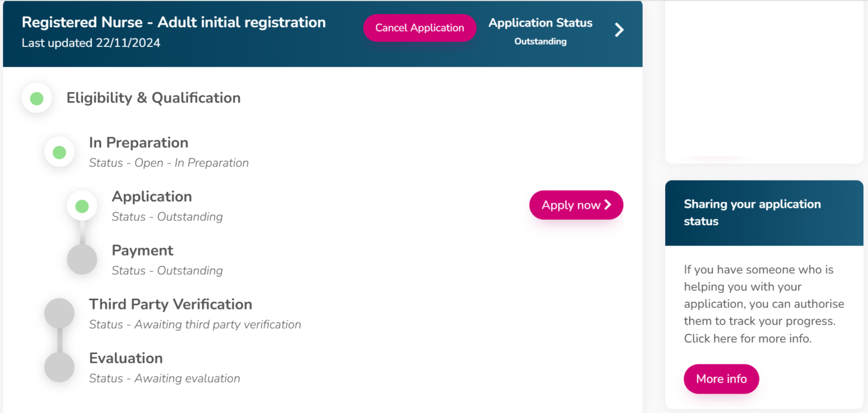The image size is (868, 413).
Task: Expand the In Preparation section
Action: (x=138, y=143)
